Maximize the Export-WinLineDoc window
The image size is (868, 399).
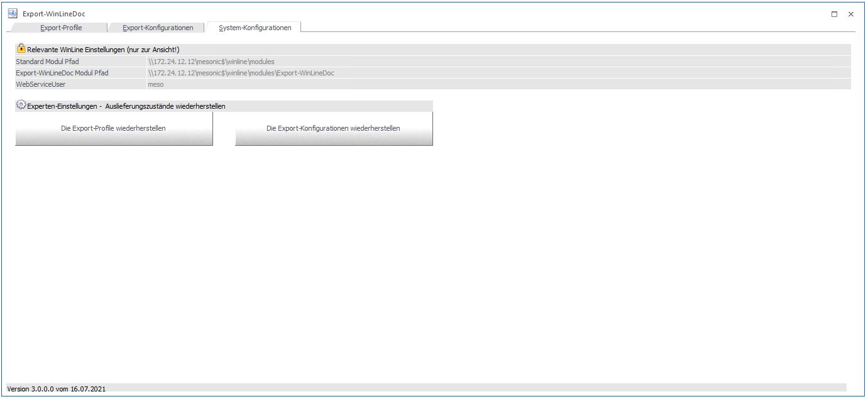(x=834, y=14)
